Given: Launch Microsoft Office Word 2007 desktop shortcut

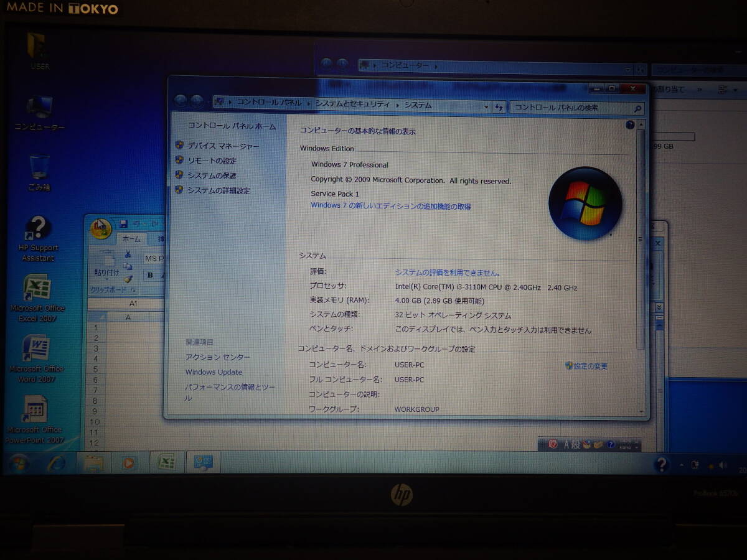Looking at the screenshot, I should [37, 359].
